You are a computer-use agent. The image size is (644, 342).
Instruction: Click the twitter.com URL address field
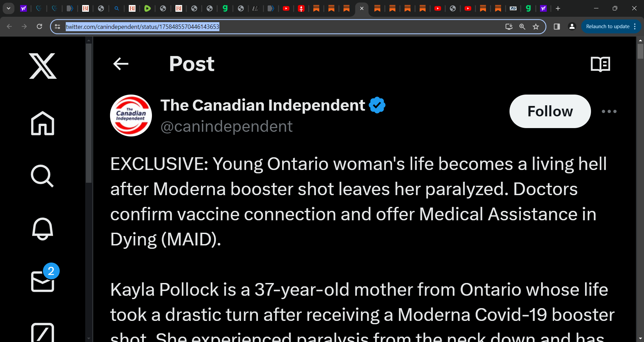coord(282,26)
